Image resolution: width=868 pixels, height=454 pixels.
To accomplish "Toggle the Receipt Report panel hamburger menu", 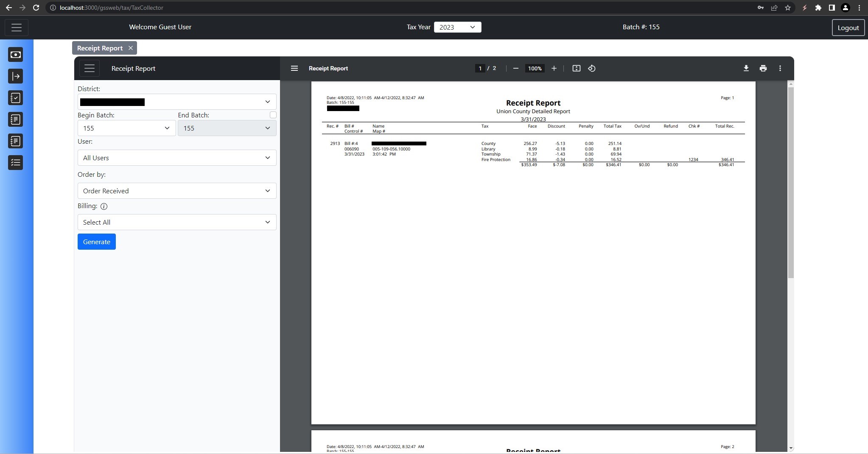I will click(89, 68).
